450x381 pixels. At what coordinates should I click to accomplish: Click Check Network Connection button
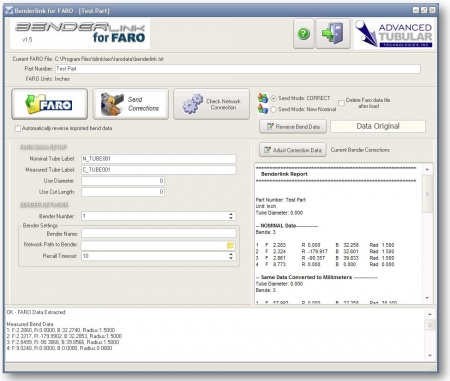click(x=211, y=104)
